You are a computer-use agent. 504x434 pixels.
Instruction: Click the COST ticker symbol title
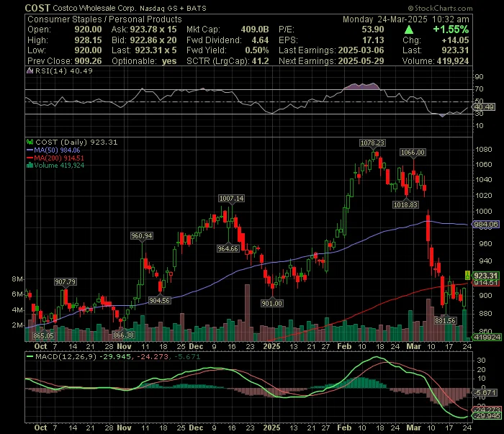[37, 8]
